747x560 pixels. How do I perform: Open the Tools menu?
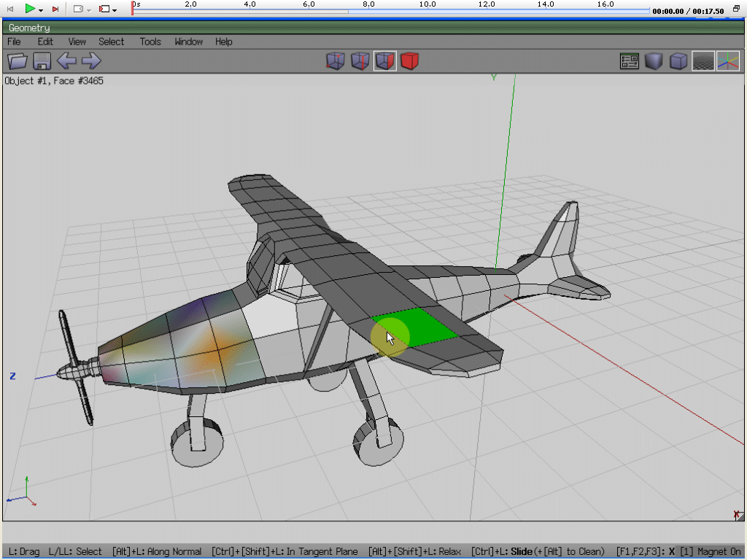[150, 42]
